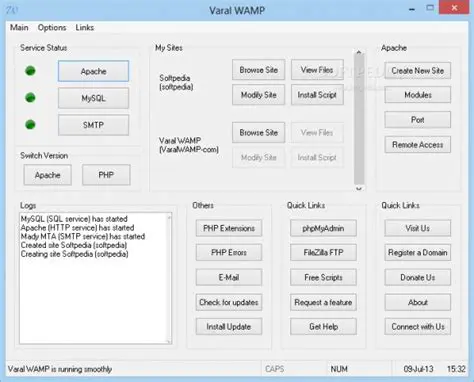Screen dimensions: 474x382
Task: Switch PHP version button
Action: point(106,175)
